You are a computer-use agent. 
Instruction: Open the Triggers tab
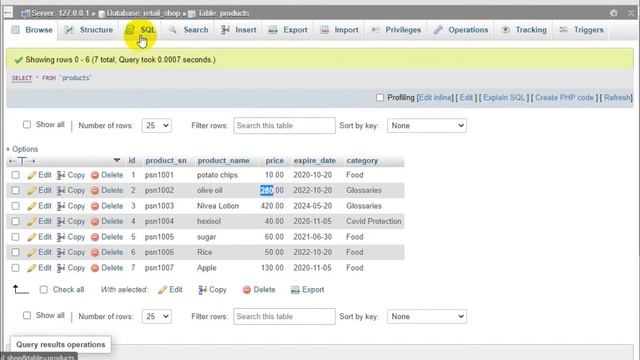[582, 30]
